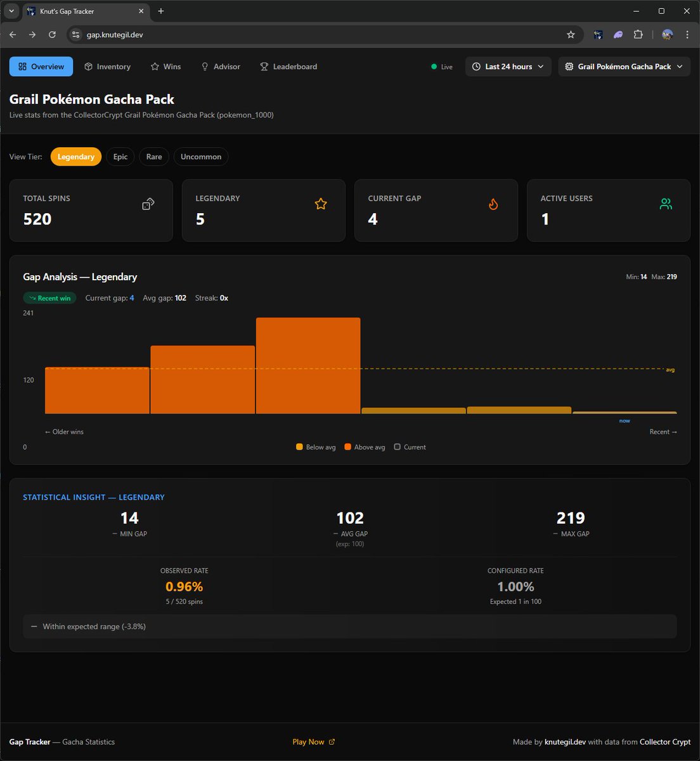Bookmark this page with the star
Screen dimensions: 700x761
[571, 35]
